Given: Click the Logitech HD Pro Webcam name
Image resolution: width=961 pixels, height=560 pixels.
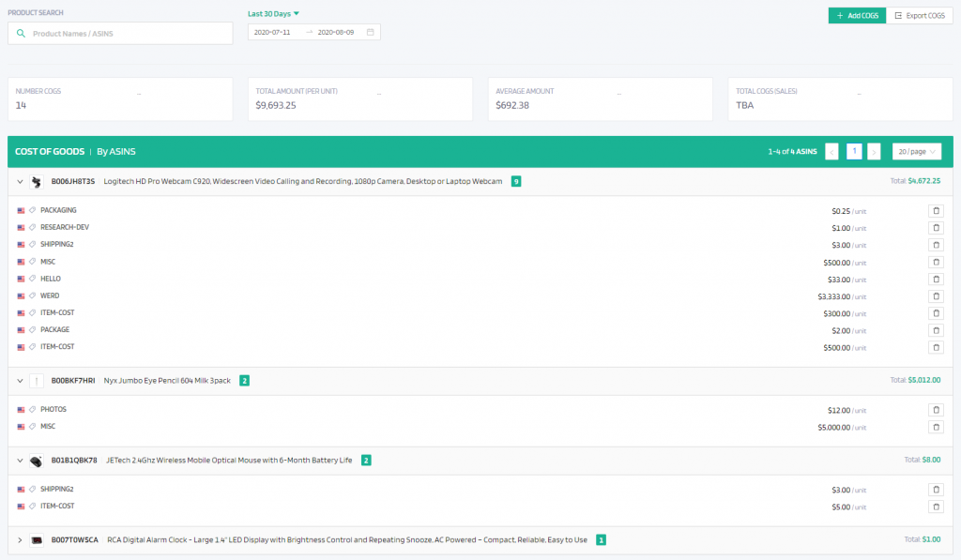Looking at the screenshot, I should point(303,181).
